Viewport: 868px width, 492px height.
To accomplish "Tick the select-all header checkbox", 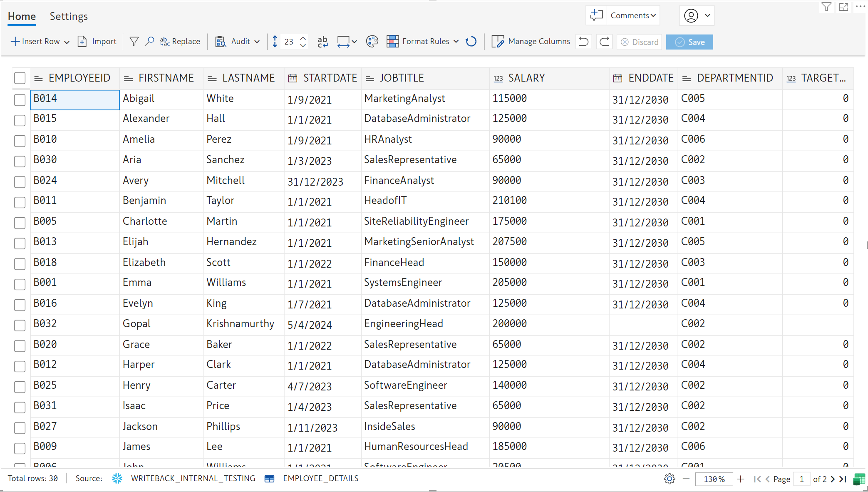I will coord(20,78).
